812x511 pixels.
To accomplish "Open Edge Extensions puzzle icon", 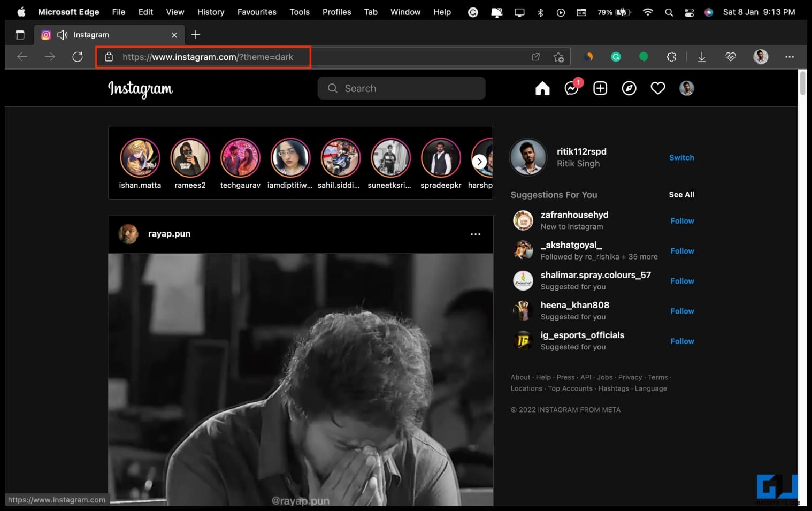I will coord(671,57).
